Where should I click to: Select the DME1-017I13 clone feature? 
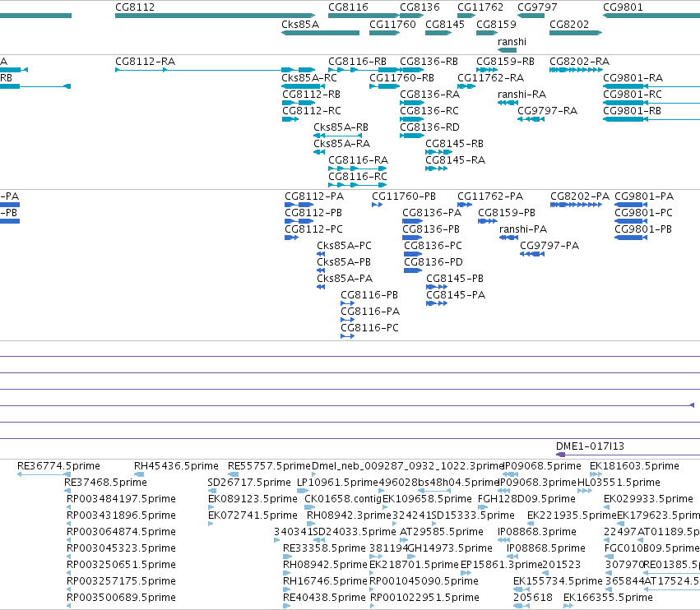tap(628, 455)
